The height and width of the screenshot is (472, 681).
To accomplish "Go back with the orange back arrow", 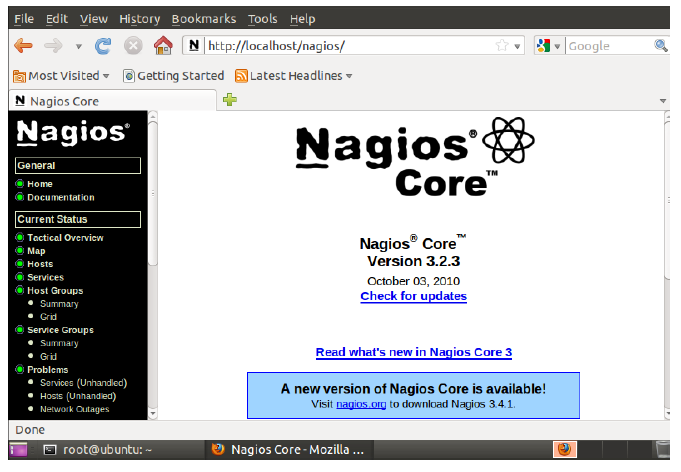I will (x=23, y=46).
